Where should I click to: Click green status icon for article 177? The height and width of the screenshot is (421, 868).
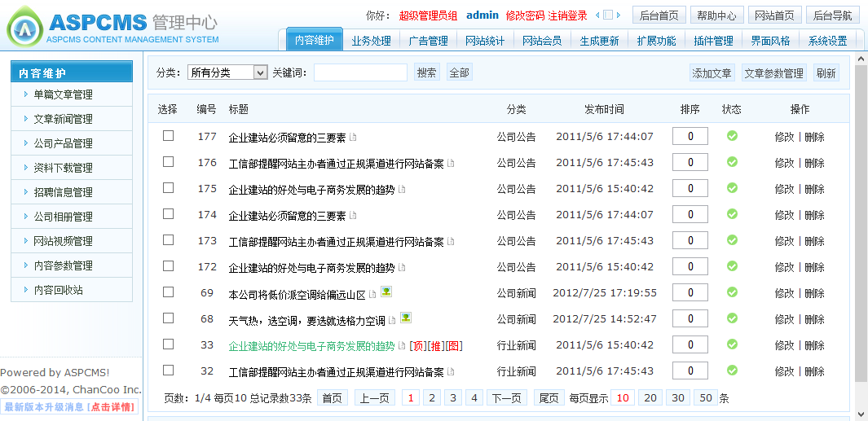coord(732,136)
